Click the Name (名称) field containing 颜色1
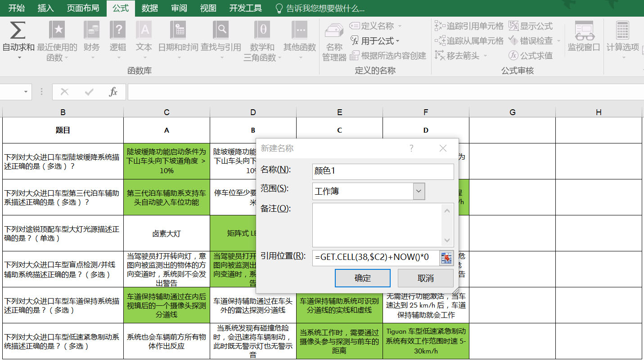This screenshot has height=362, width=644. [x=383, y=171]
